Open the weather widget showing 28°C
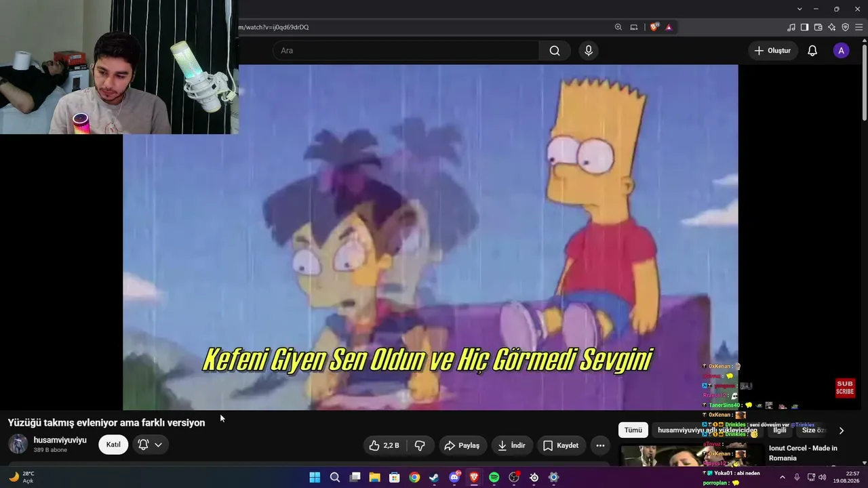The image size is (868, 488). [22, 477]
